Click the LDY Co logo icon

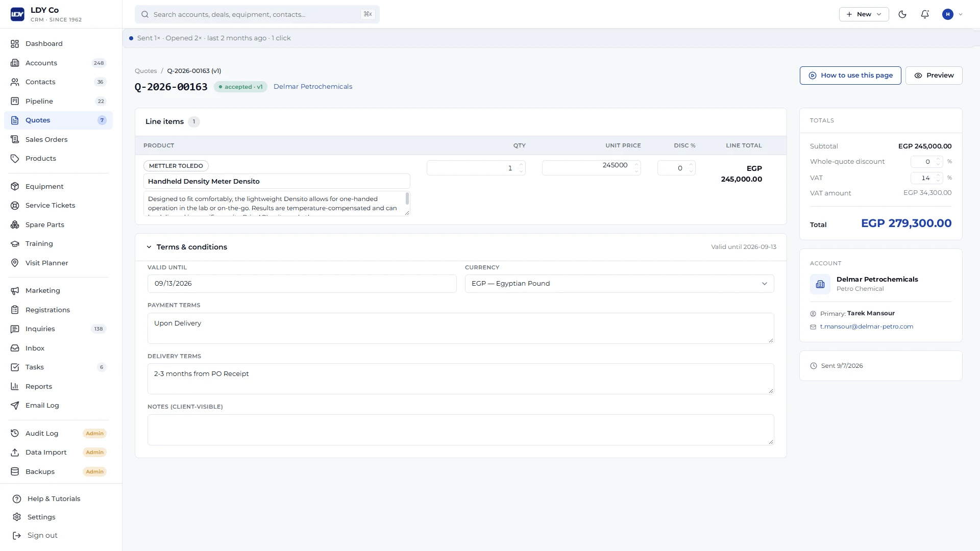point(17,14)
